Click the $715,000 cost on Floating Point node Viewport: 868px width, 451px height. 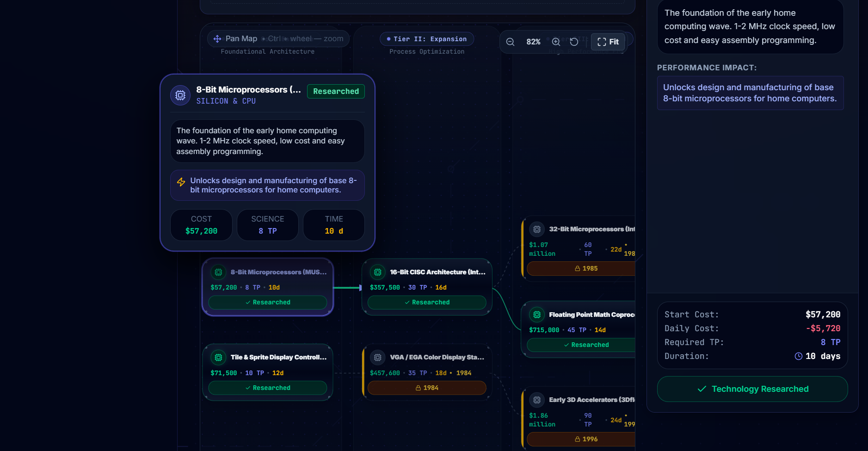click(544, 330)
